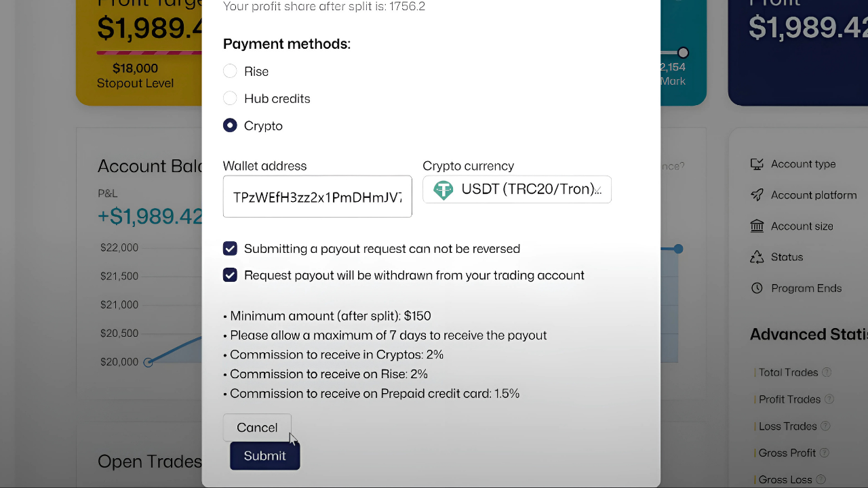
Task: Click the Status recycle icon
Action: coord(757,258)
